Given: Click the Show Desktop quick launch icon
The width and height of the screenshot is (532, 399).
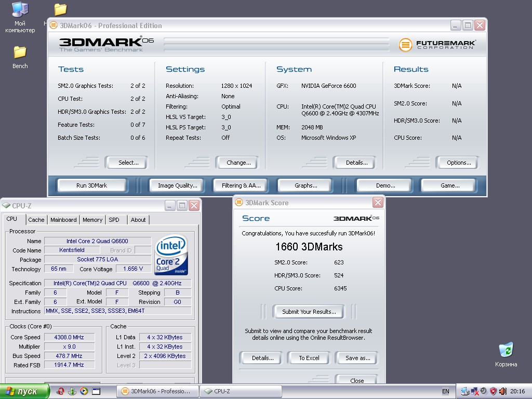Looking at the screenshot, I should pyautogui.click(x=96, y=391).
